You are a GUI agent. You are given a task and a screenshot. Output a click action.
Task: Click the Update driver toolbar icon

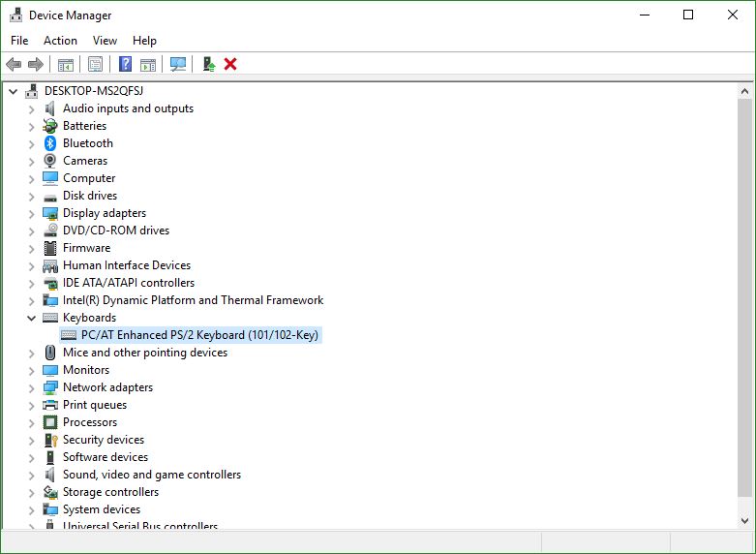tap(209, 64)
